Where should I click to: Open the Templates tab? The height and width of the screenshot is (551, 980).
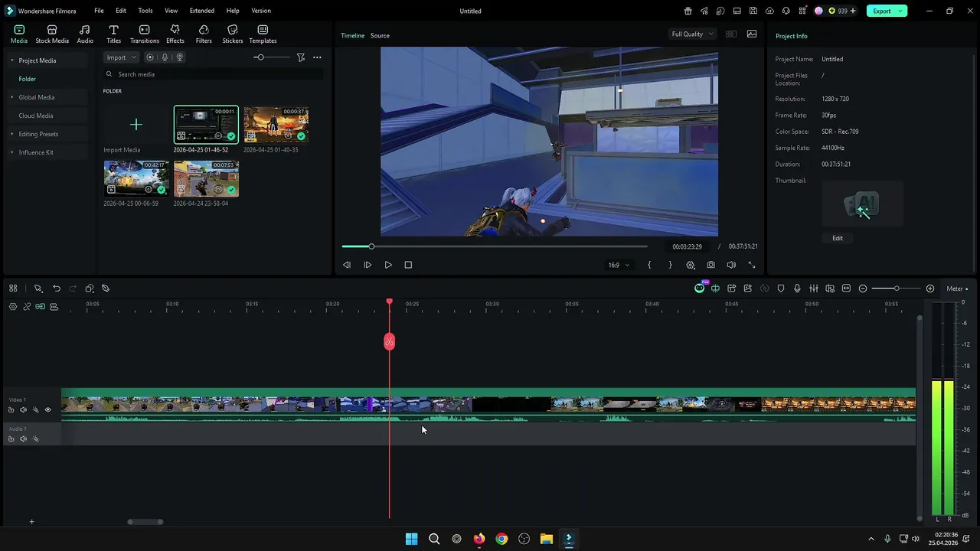point(263,34)
